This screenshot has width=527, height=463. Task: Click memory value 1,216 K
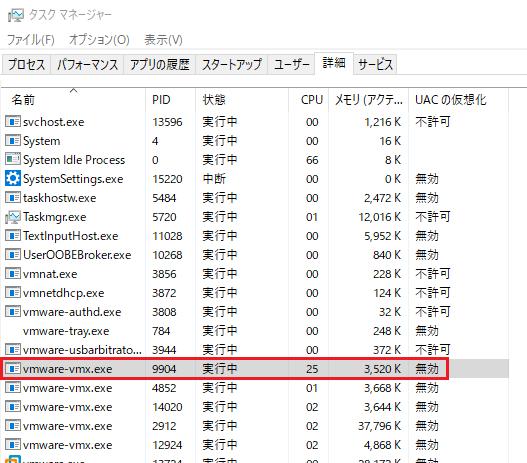382,122
